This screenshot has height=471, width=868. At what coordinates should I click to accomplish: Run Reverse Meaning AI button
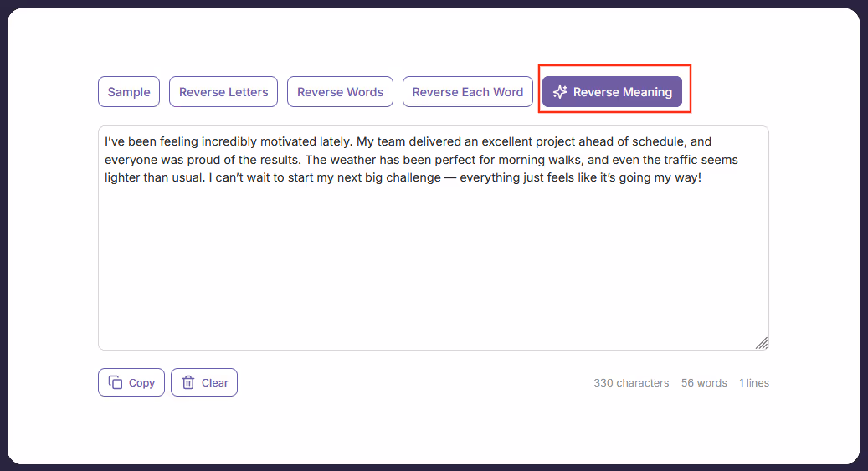tap(612, 92)
